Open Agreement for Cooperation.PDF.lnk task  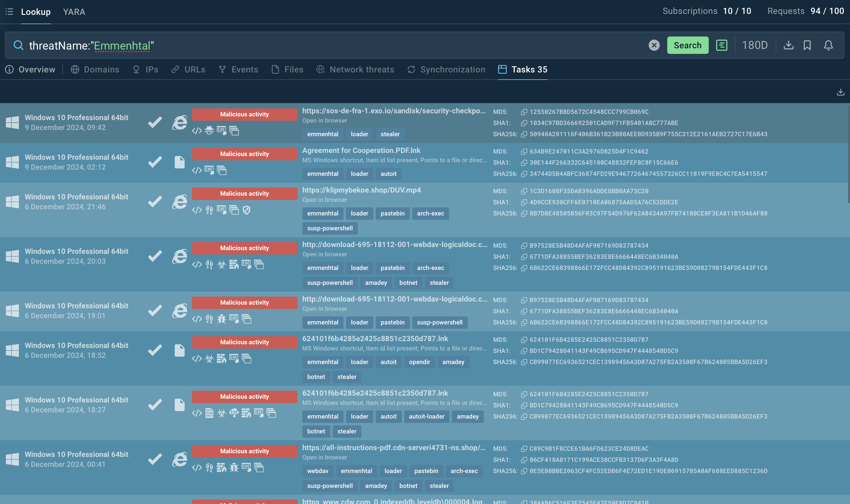click(x=361, y=150)
